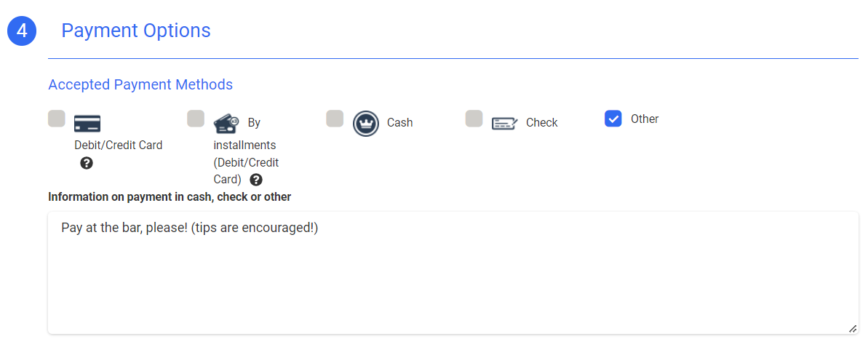Enable the Check payment checkbox
This screenshot has width=868, height=339.
pos(474,119)
